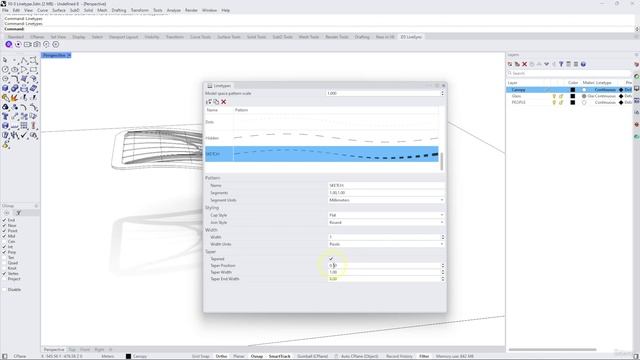
Task: Open Layers panel help icon
Action: 583,64
